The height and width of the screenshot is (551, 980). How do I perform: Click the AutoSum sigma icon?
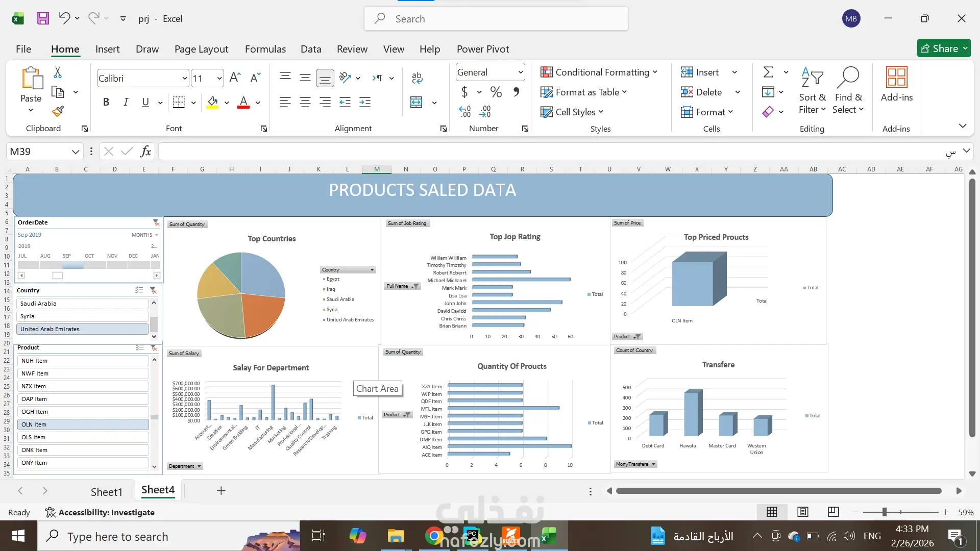768,72
